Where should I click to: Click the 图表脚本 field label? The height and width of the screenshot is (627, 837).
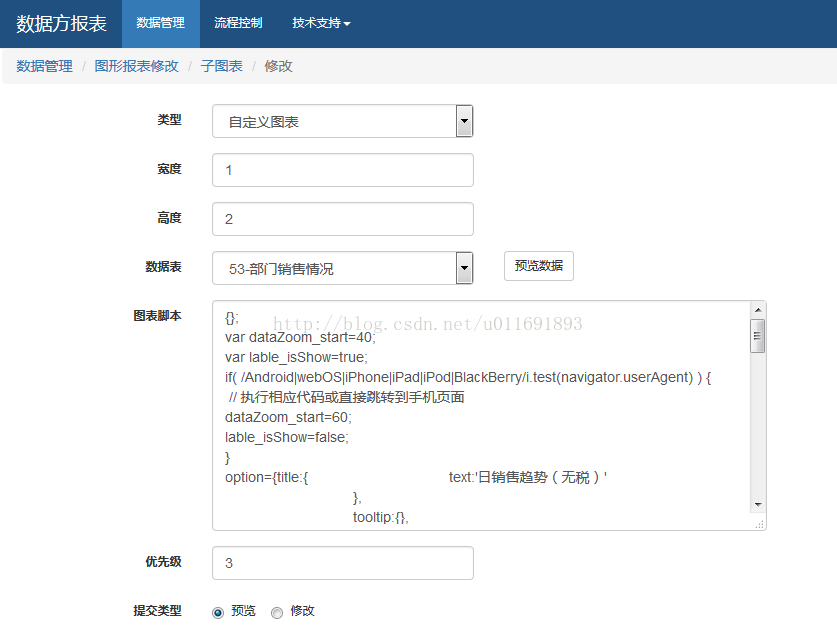[157, 316]
